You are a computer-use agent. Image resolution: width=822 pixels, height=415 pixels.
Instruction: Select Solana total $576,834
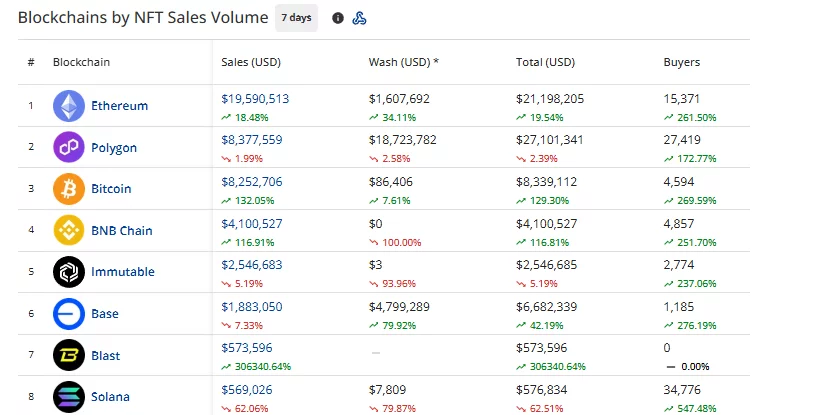(542, 390)
